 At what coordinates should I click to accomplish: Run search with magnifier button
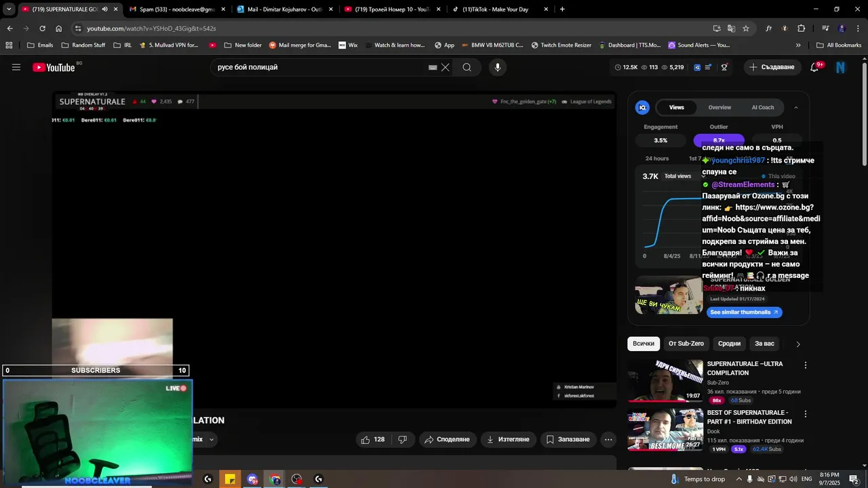(467, 67)
